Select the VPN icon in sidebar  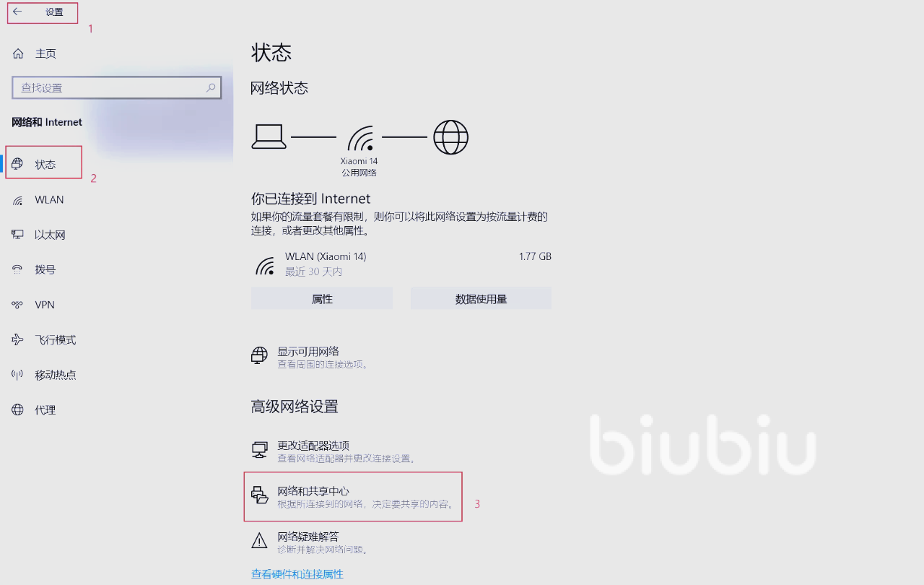[x=18, y=305]
